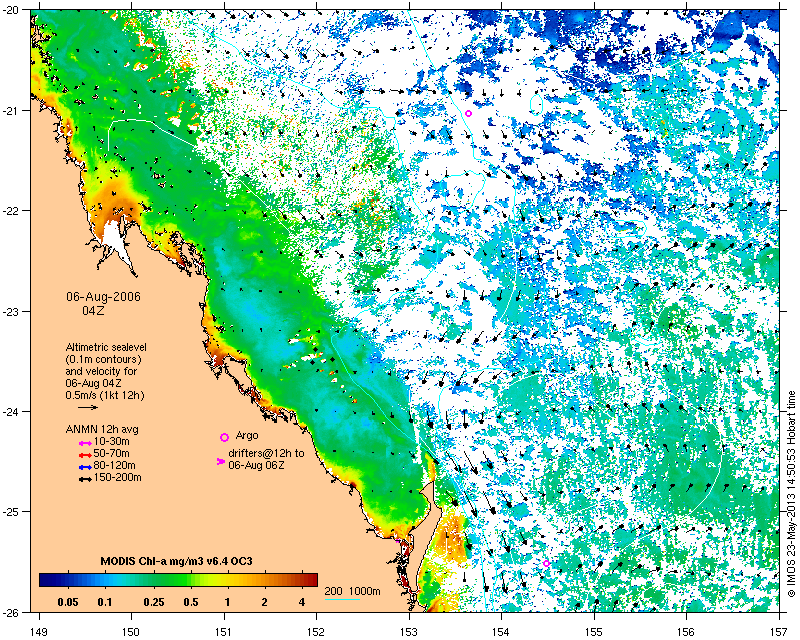The width and height of the screenshot is (800, 640).
Task: Click the '155' longitude axis label
Action: coord(594,632)
